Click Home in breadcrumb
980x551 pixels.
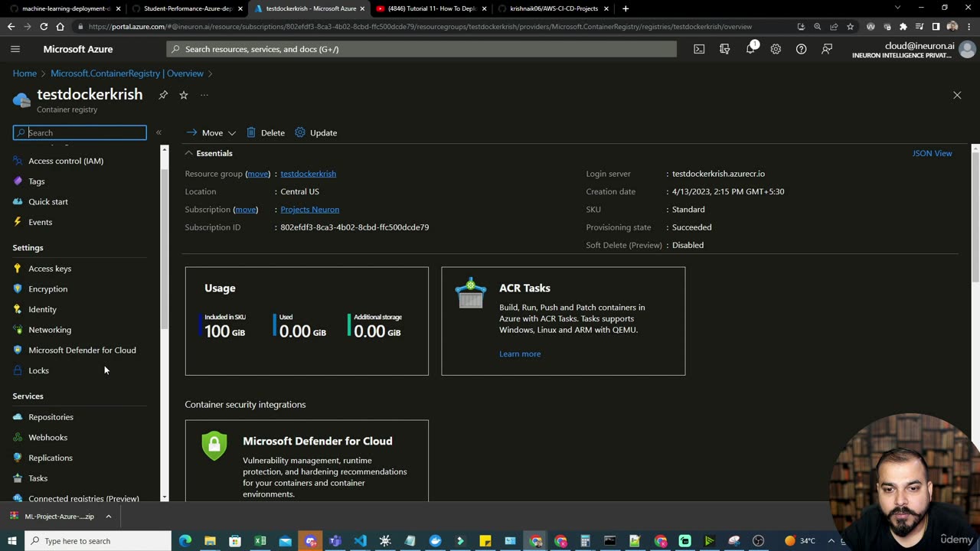click(x=24, y=73)
